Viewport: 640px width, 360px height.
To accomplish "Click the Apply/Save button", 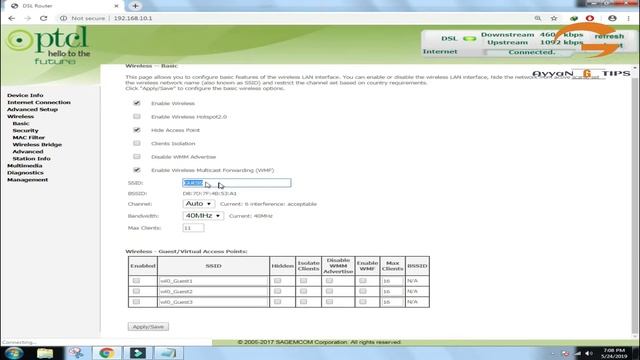I will pos(148,327).
